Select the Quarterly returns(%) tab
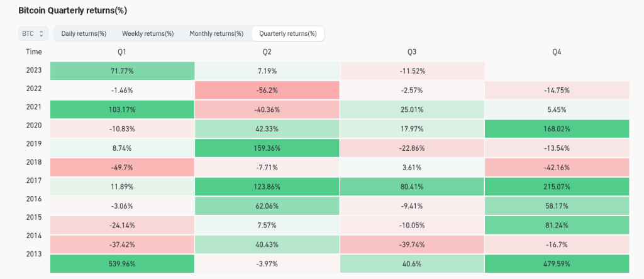 click(288, 33)
